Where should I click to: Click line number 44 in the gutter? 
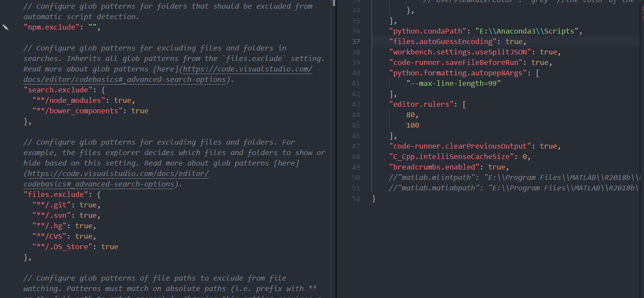point(356,115)
